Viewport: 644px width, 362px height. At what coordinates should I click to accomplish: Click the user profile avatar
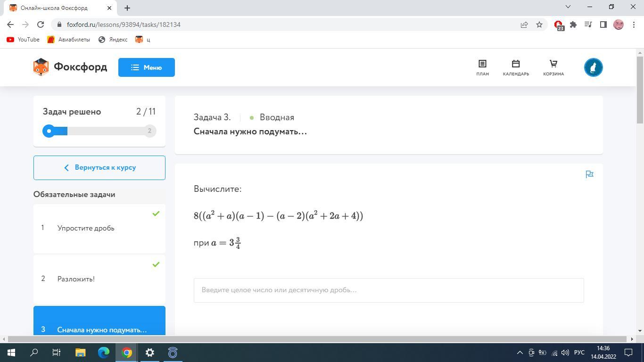tap(594, 67)
